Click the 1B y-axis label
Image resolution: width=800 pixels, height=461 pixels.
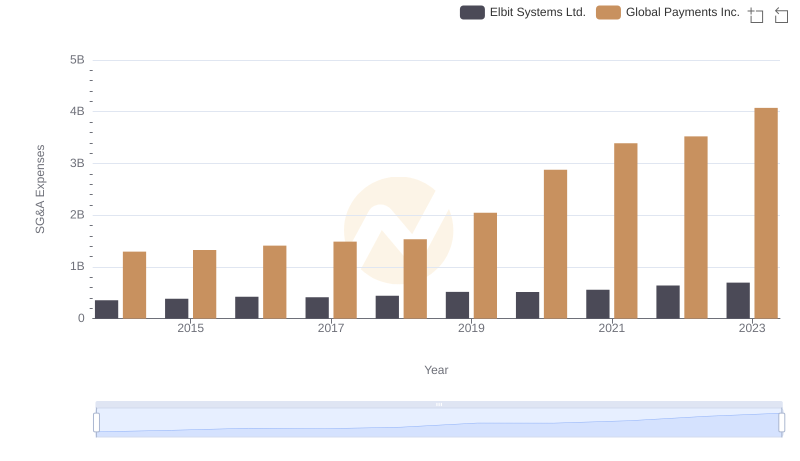coord(77,266)
